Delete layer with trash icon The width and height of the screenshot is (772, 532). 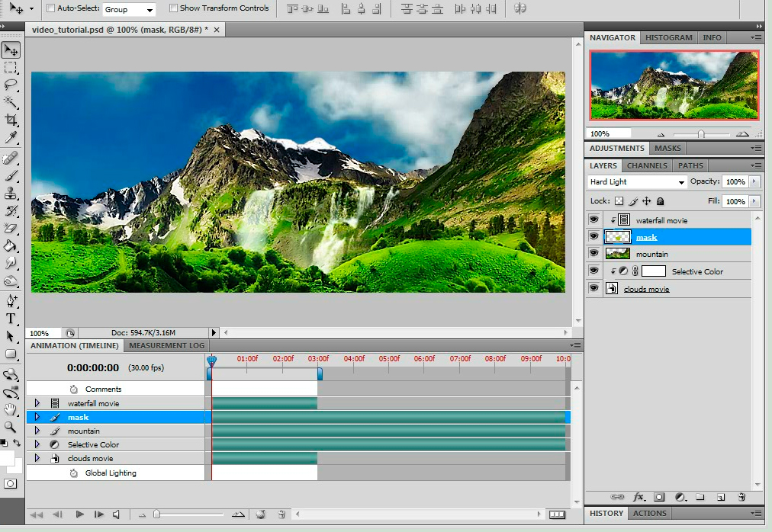click(741, 497)
